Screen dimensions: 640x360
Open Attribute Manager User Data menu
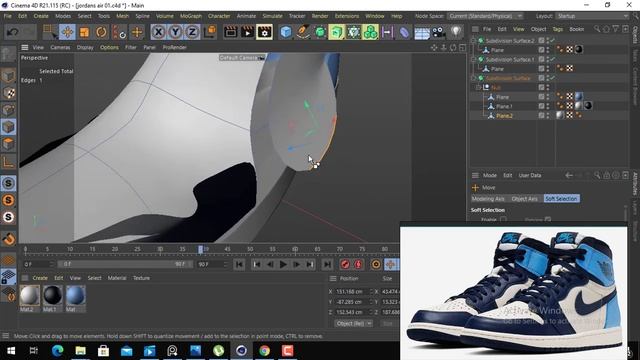[x=530, y=176]
